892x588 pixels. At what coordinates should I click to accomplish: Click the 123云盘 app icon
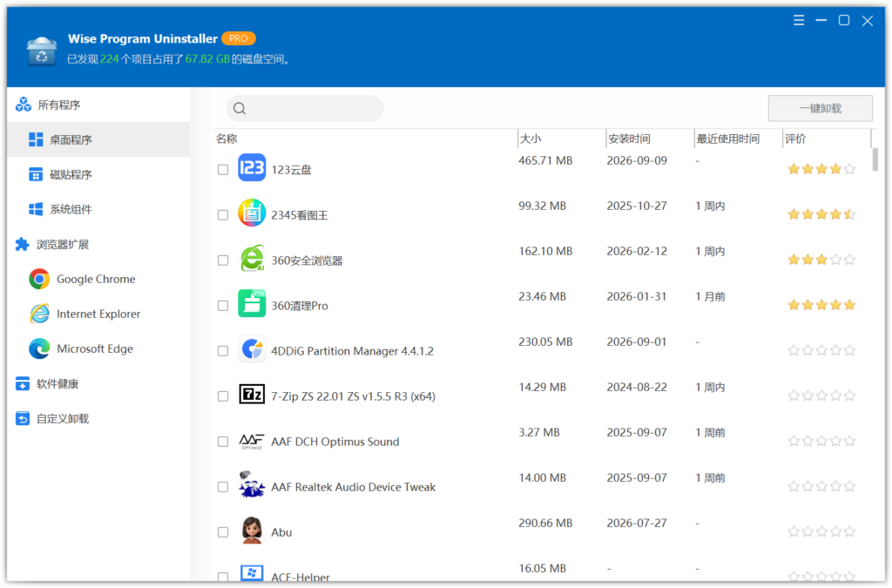coord(252,167)
